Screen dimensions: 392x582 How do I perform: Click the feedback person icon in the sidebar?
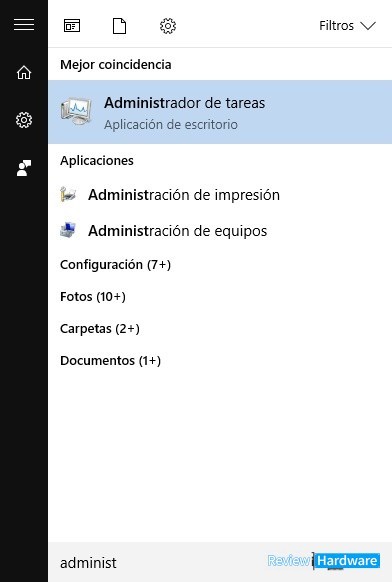point(24,168)
